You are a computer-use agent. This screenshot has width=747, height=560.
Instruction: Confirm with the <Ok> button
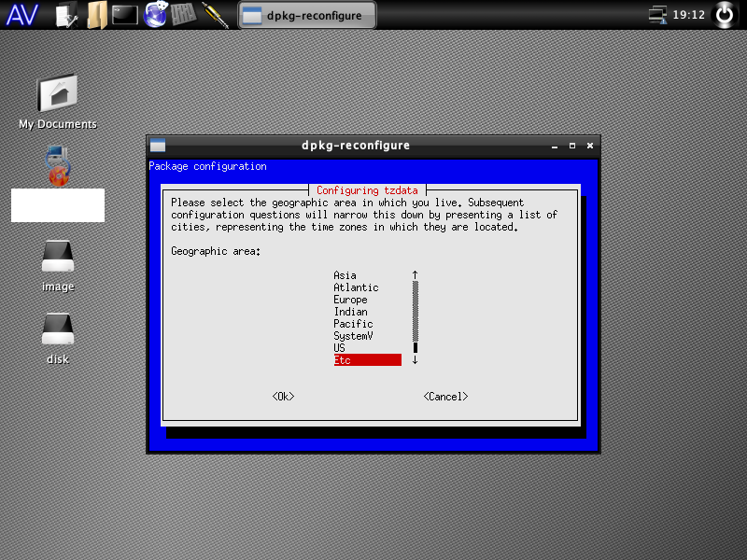click(x=284, y=397)
